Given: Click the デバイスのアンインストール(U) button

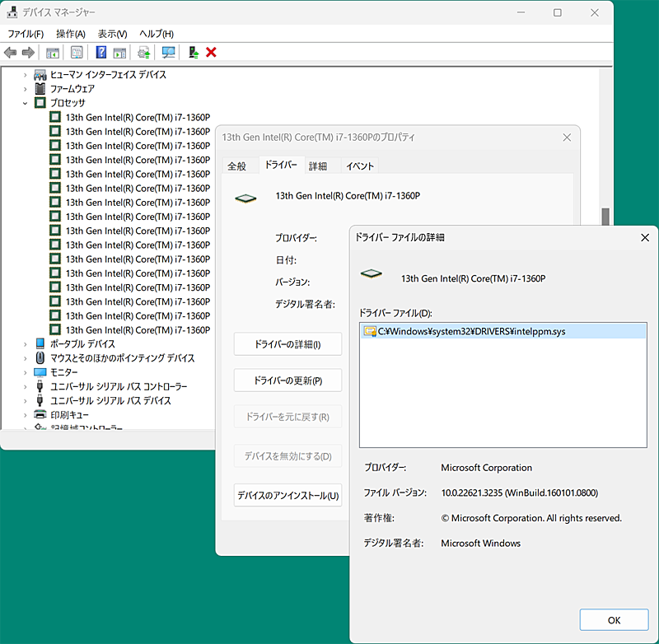Looking at the screenshot, I should coord(287,495).
